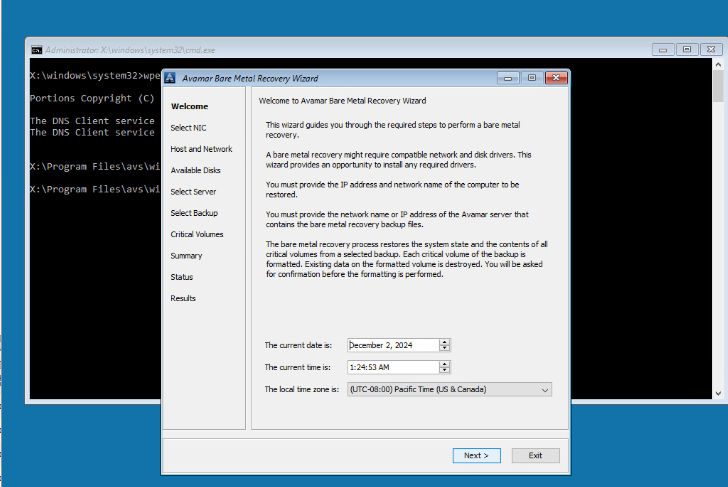Minimize the cmd.exe window
Screen dimensions: 728x487
(663, 49)
